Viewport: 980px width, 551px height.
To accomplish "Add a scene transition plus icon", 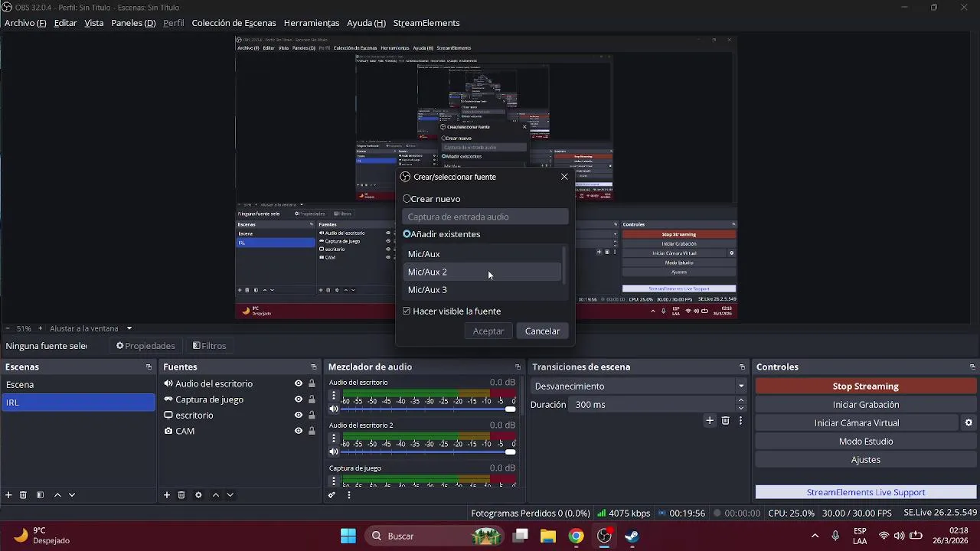I will pos(710,420).
